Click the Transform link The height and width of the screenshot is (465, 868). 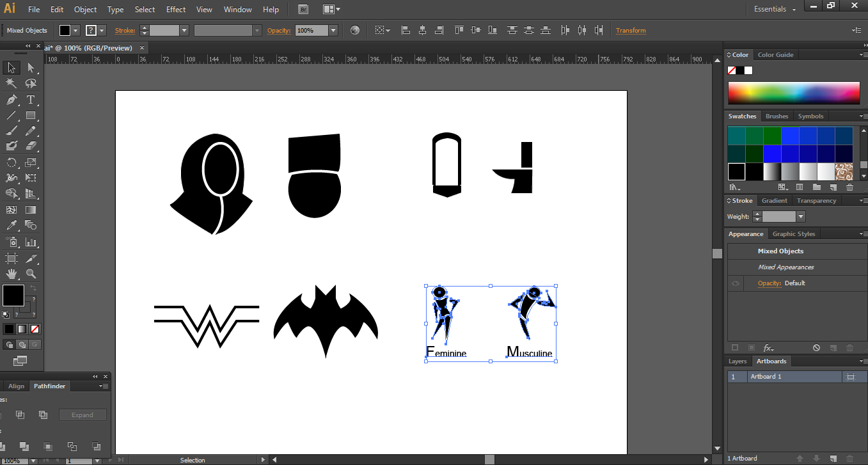(631, 30)
